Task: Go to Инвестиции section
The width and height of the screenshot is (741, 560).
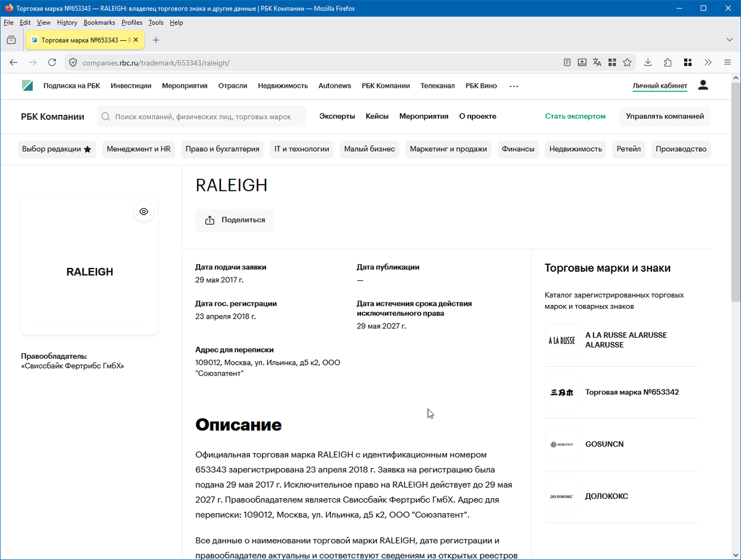Action: (x=131, y=86)
